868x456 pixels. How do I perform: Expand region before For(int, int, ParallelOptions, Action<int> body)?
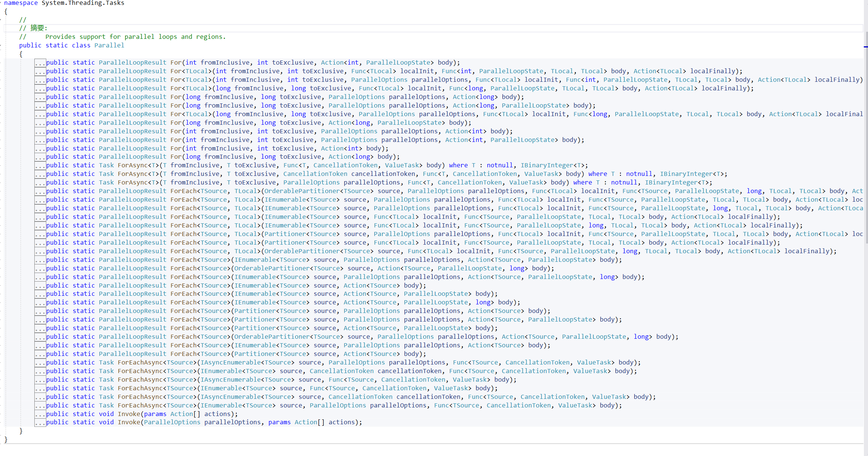40,131
